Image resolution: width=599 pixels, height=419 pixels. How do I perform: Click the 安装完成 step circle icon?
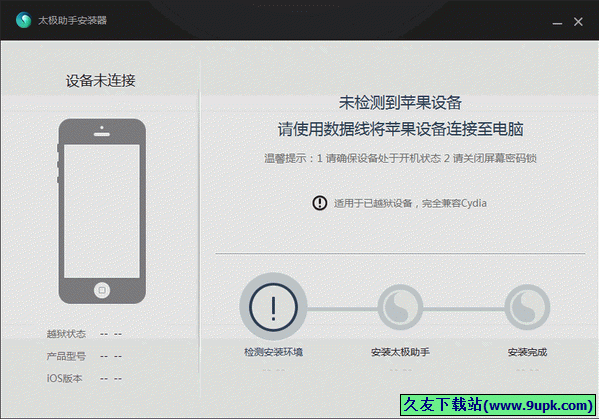click(x=527, y=307)
